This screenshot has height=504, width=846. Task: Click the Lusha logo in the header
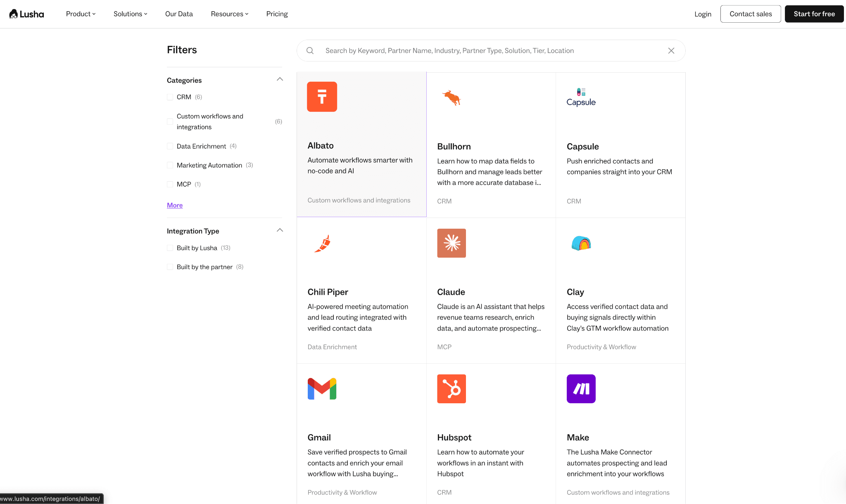point(26,14)
